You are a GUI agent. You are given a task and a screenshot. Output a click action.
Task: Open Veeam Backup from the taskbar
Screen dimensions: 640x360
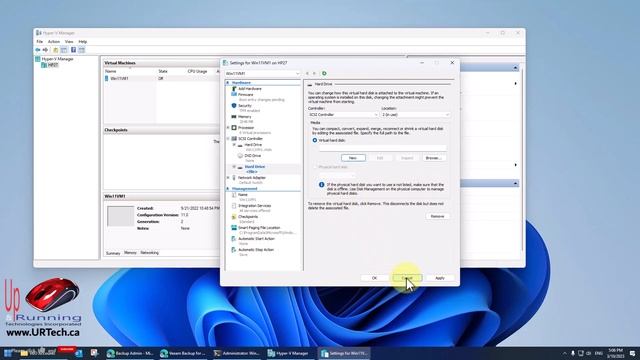pos(183,353)
